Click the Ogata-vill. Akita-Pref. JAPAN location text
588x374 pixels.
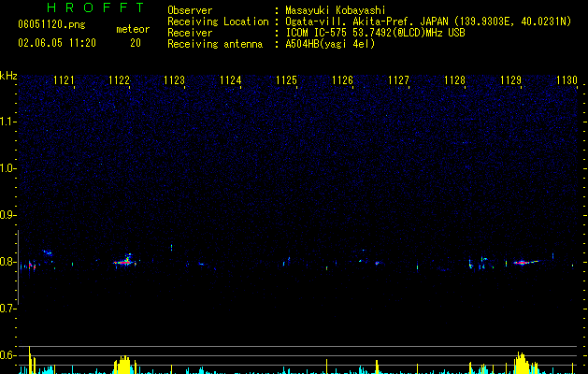coord(428,22)
